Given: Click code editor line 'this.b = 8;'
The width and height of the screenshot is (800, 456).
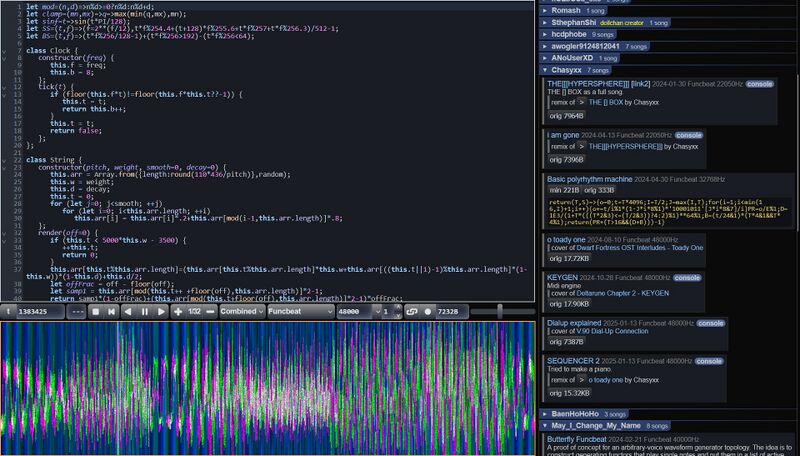Looking at the screenshot, I should click(71, 72).
